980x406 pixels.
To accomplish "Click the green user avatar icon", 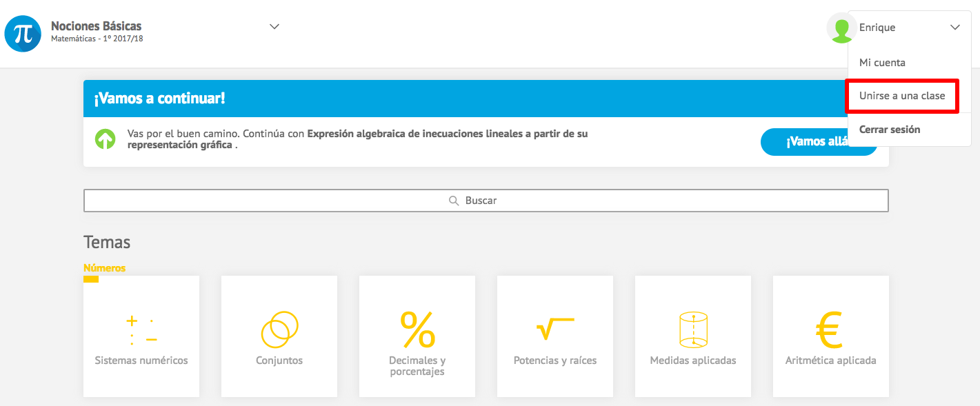I will click(840, 28).
